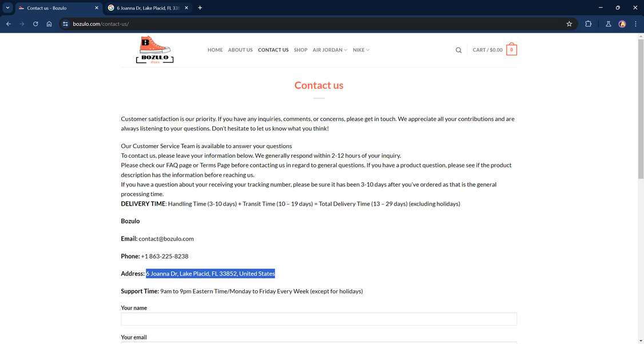Click the contact@bozulo.com email text
Screen dimensions: 644x344
(166, 238)
